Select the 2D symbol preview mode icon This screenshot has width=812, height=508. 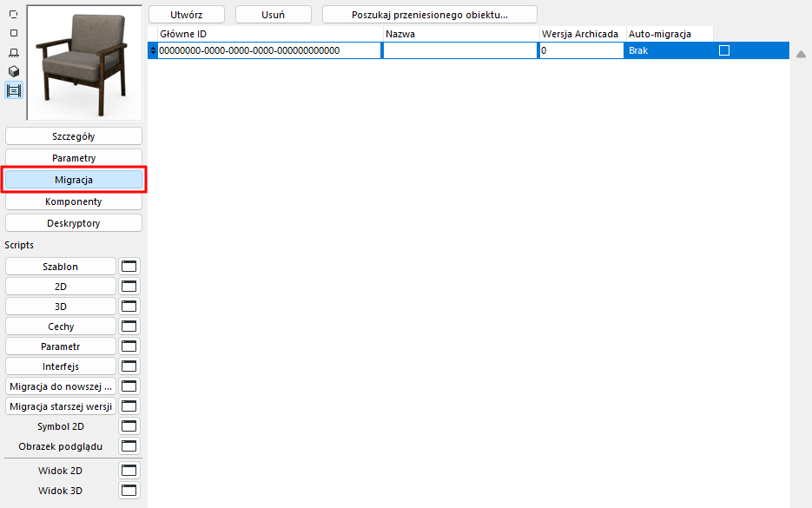(x=13, y=14)
